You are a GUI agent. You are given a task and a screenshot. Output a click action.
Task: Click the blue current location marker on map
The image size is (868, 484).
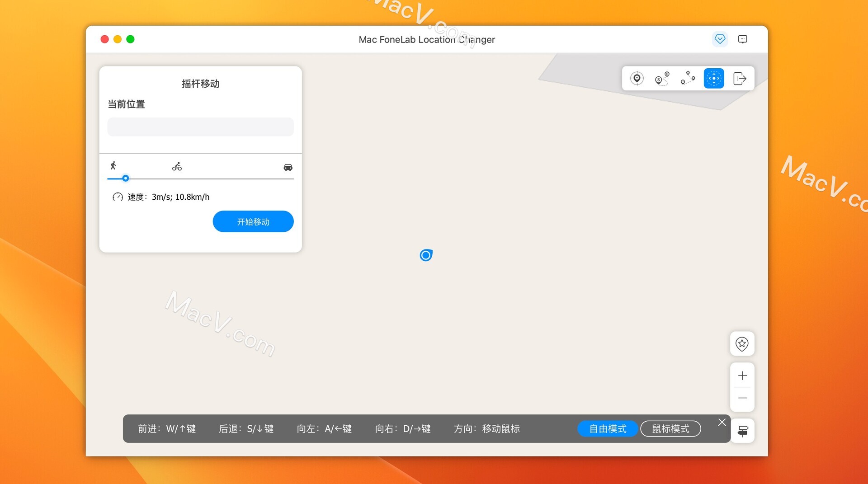click(x=426, y=255)
